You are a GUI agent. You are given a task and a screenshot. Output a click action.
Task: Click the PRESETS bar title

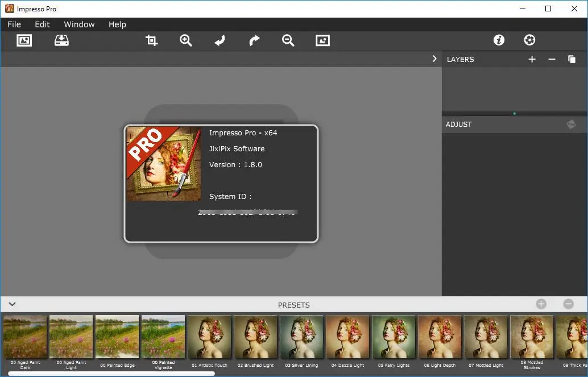(293, 305)
